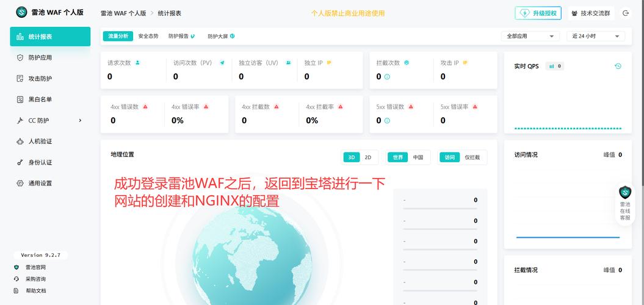The image size is (644, 305).
Task: Click the 防护报告 tab badge icon
Action: [193, 36]
